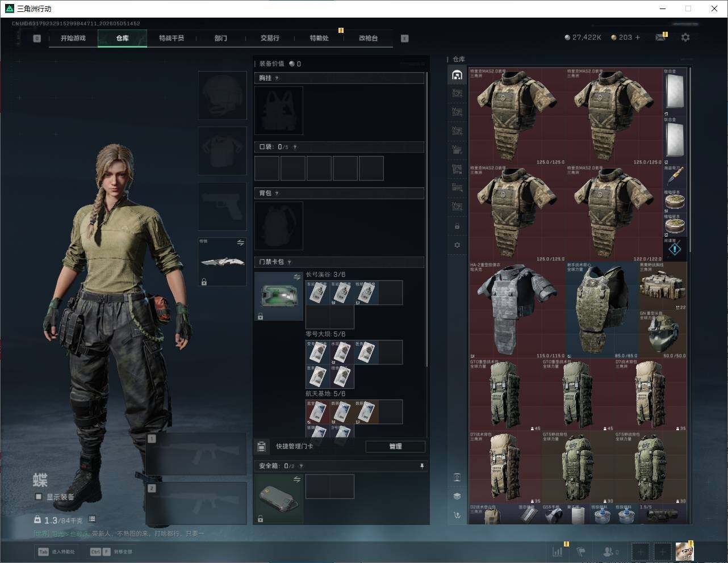728x563 pixels.
Task: Open the mail inbox icon
Action: point(660,37)
